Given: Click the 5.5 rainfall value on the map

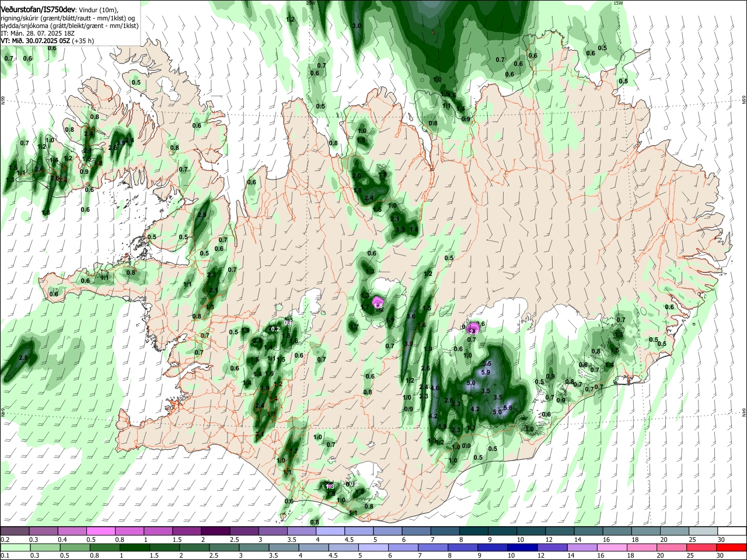Looking at the screenshot, I should (488, 363).
